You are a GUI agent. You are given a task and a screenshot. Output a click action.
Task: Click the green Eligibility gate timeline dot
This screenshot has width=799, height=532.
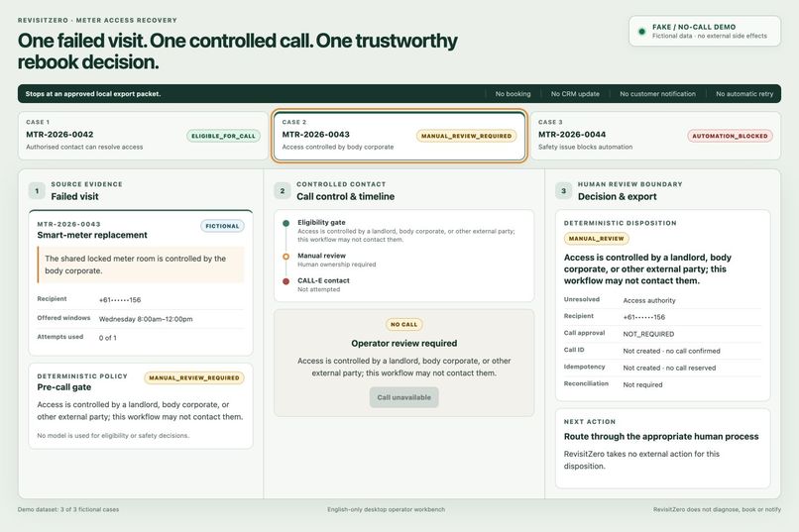(x=285, y=223)
